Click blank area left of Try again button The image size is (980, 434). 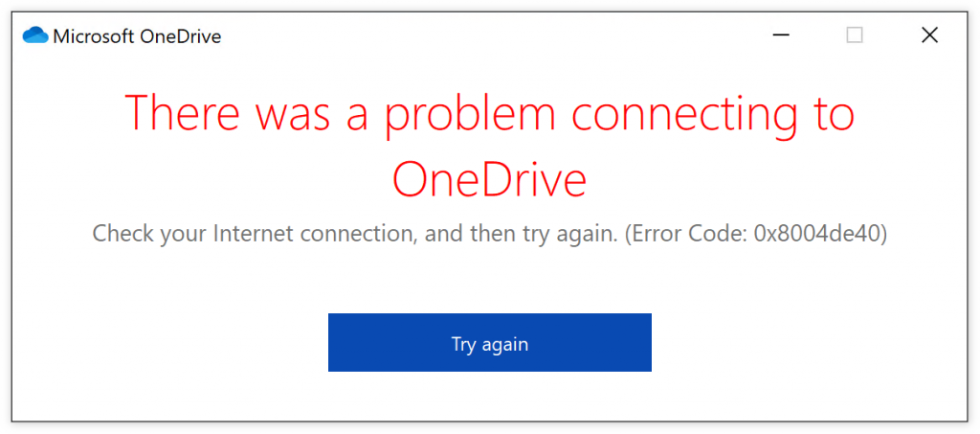pyautogui.click(x=172, y=342)
